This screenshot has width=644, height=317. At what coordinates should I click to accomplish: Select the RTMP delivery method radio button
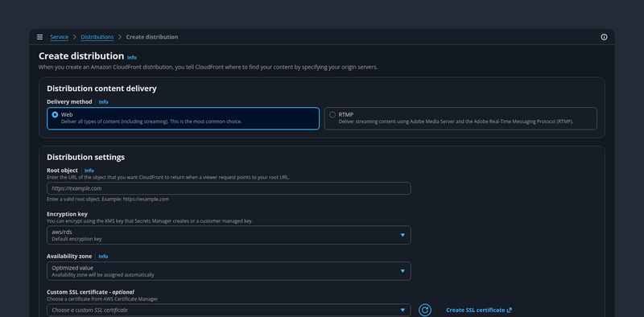click(332, 115)
